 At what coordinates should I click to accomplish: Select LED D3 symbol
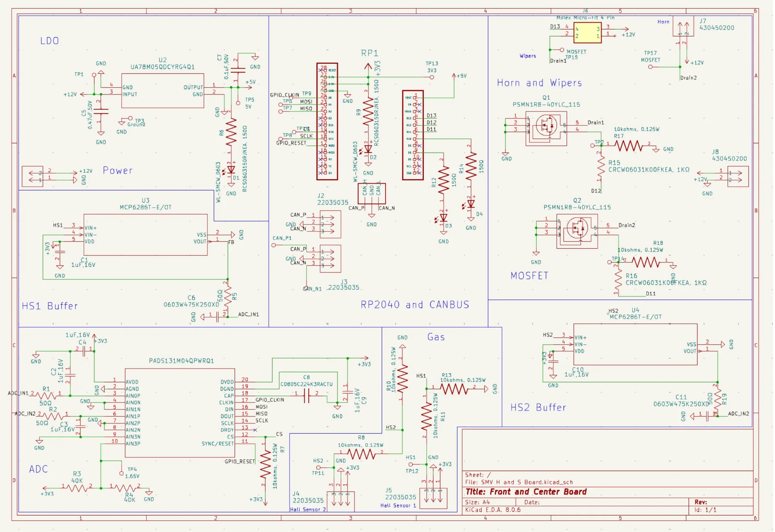click(x=444, y=218)
